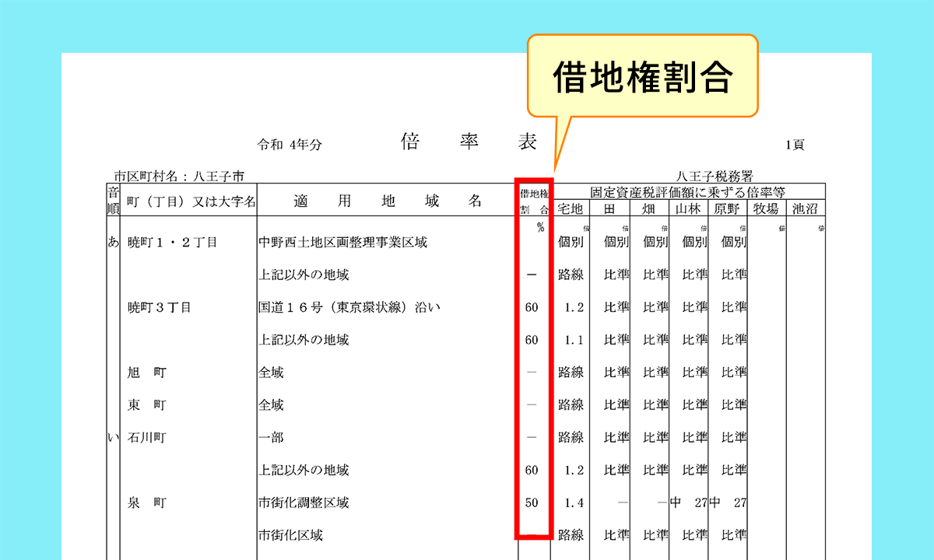Image resolution: width=934 pixels, height=560 pixels.
Task: Select the 山林 column header
Action: pos(689,208)
